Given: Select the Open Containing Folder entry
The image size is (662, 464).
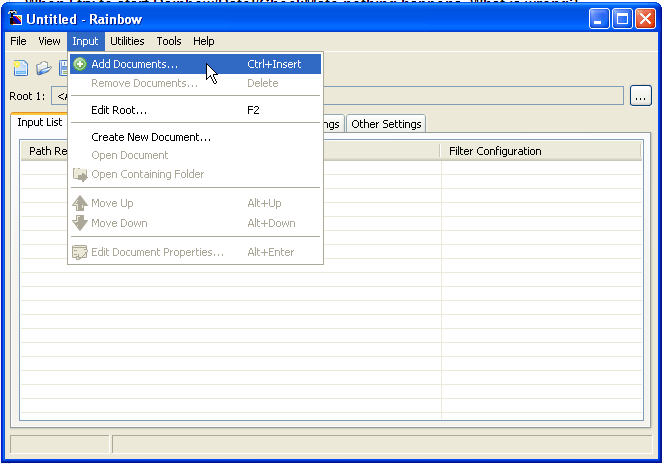Looking at the screenshot, I should pyautogui.click(x=147, y=174).
